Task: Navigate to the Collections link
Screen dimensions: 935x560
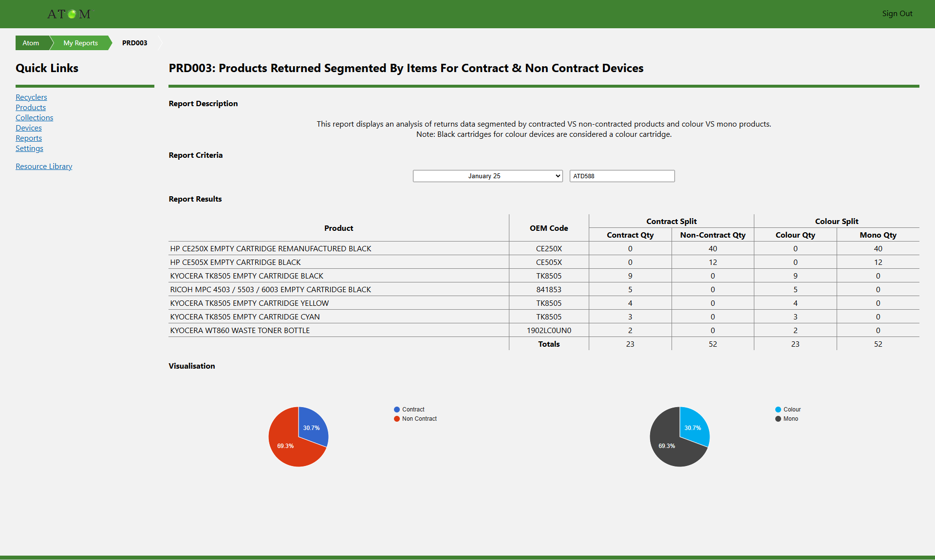Action: 34,118
